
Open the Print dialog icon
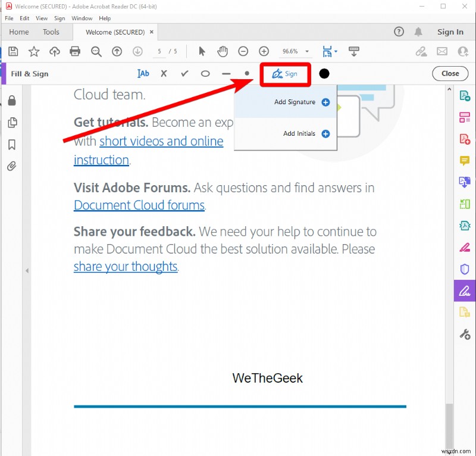[76, 51]
